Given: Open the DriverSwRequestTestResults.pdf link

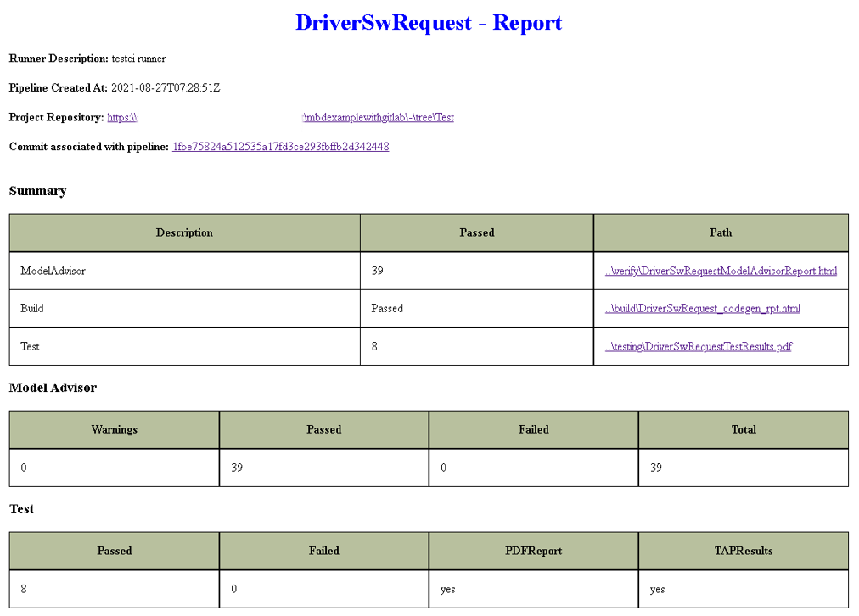Looking at the screenshot, I should (699, 346).
